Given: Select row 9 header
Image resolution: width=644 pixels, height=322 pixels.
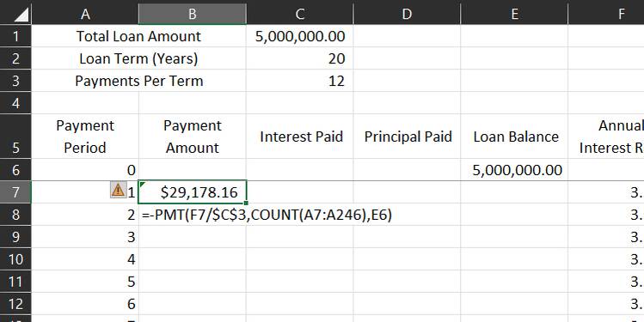Looking at the screenshot, I should pos(15,237).
